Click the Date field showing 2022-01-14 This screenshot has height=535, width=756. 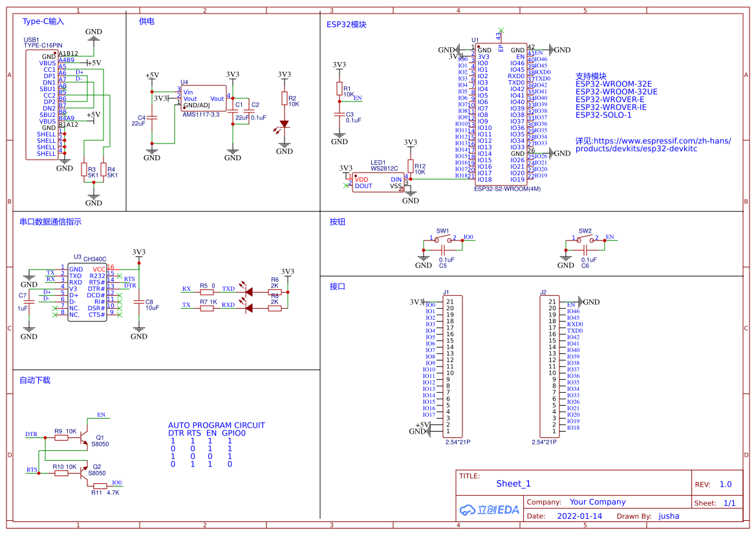[x=579, y=516]
